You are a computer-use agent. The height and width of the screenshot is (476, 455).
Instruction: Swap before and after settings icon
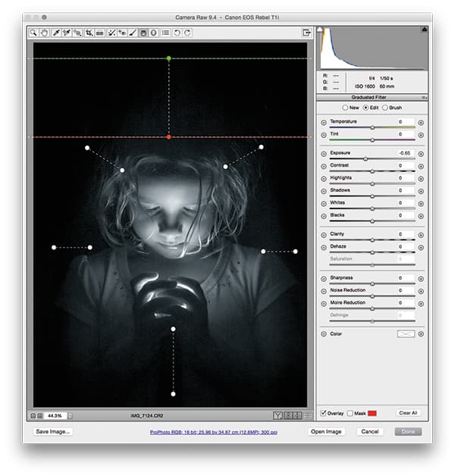pyautogui.click(x=288, y=415)
